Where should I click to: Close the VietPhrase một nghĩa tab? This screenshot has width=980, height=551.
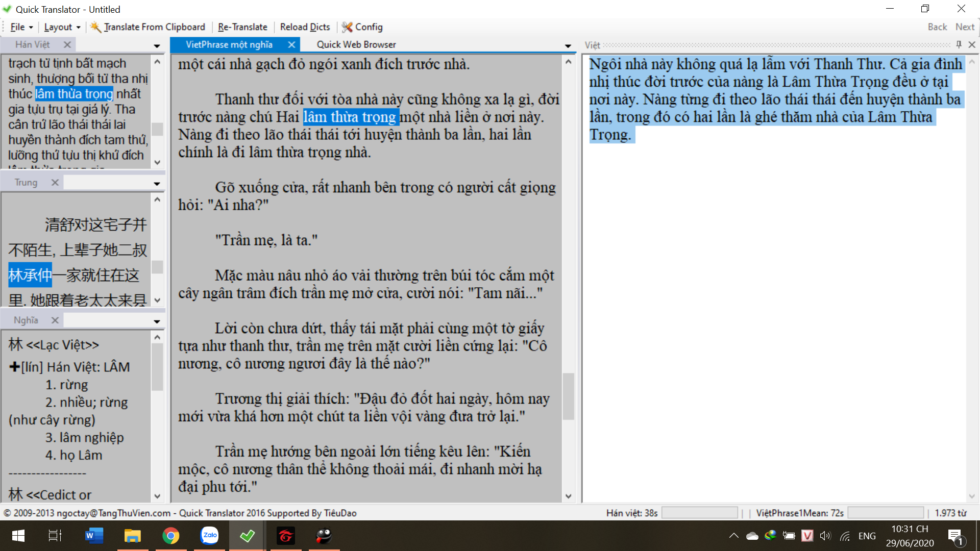pyautogui.click(x=291, y=45)
